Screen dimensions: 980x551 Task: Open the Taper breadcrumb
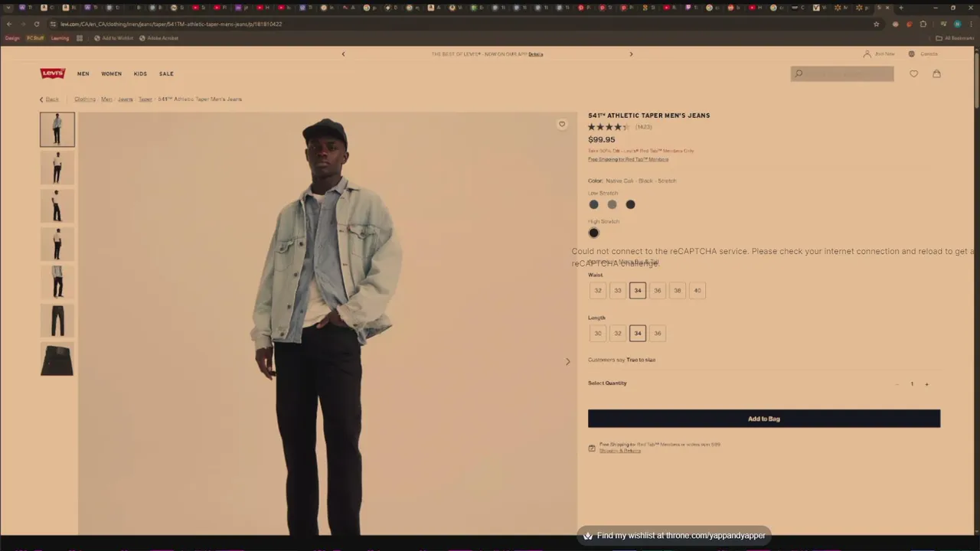[145, 99]
